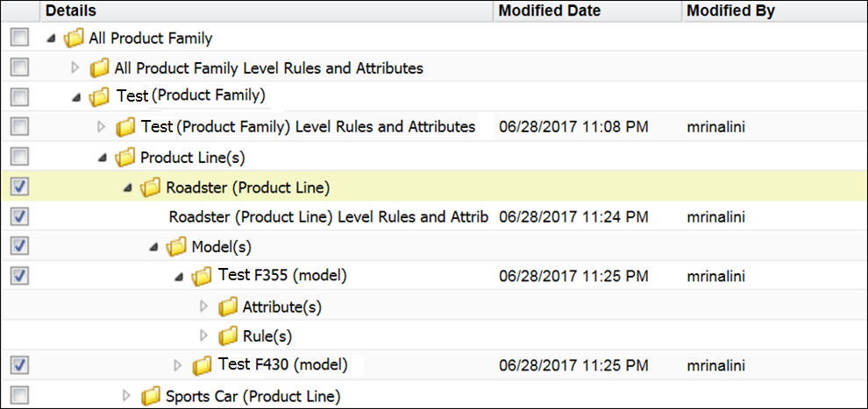Click the Model(s) folder icon
868x409 pixels.
pyautogui.click(x=177, y=247)
